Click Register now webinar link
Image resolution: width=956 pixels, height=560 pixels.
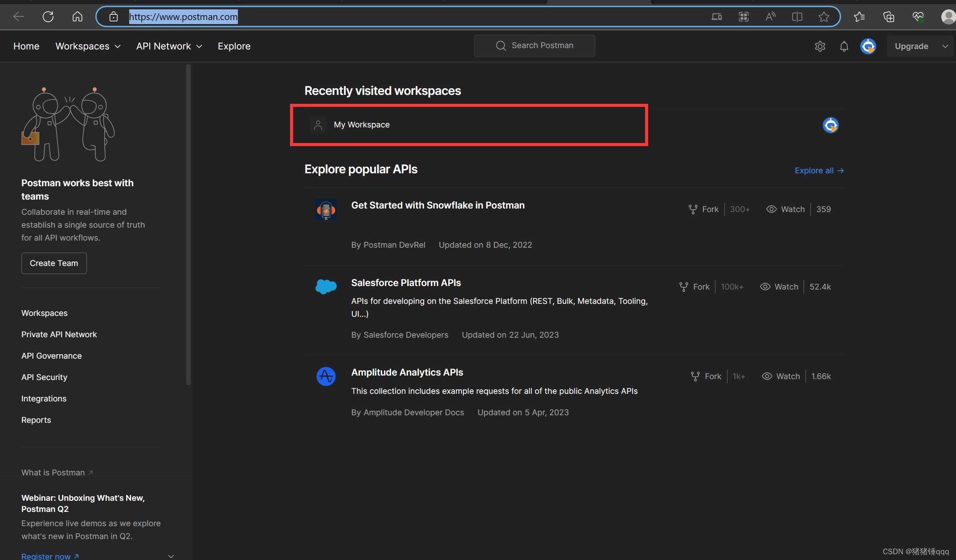pyautogui.click(x=50, y=556)
